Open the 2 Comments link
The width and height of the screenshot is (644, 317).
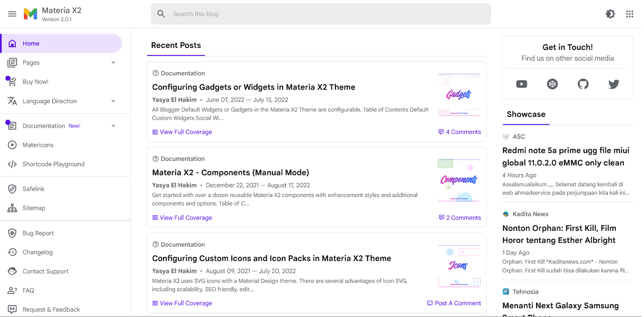460,218
